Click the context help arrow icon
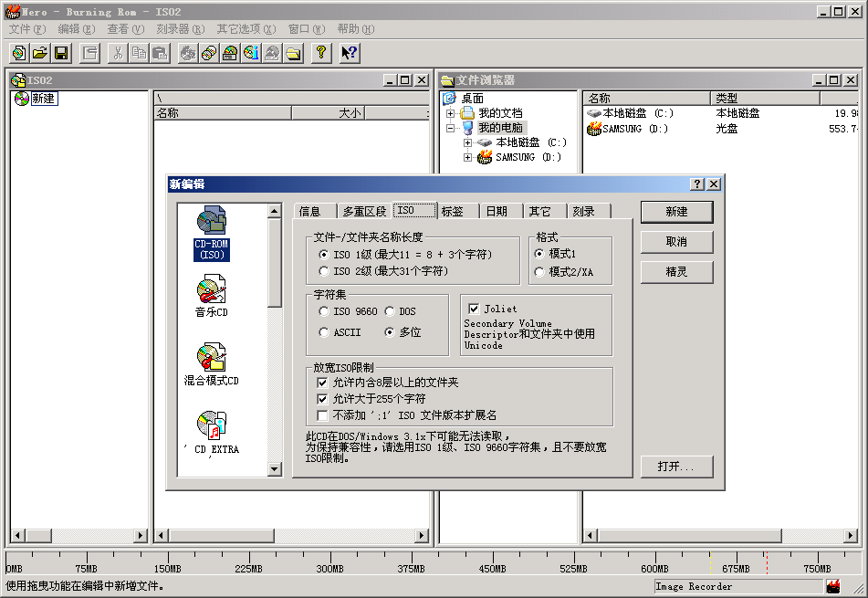Viewport: 868px width, 598px height. click(x=350, y=53)
